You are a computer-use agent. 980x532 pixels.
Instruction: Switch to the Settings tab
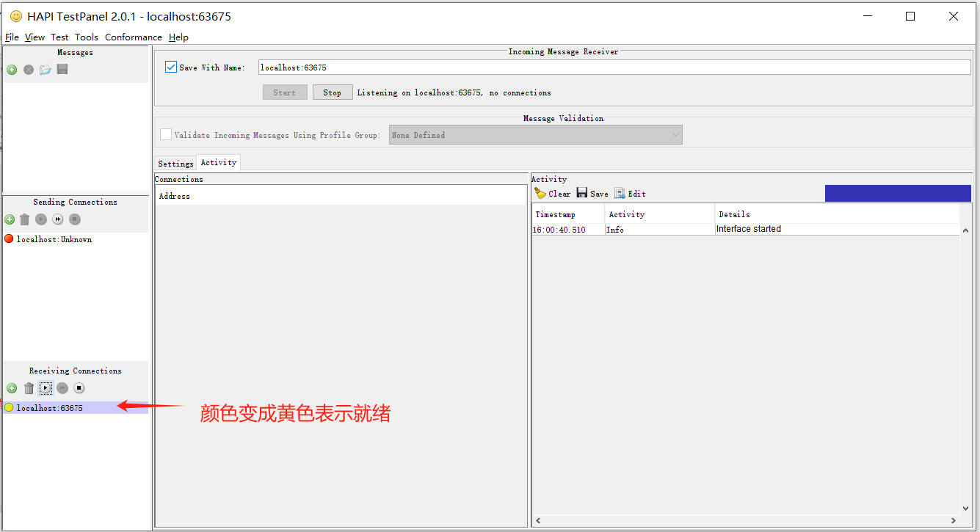(x=175, y=164)
